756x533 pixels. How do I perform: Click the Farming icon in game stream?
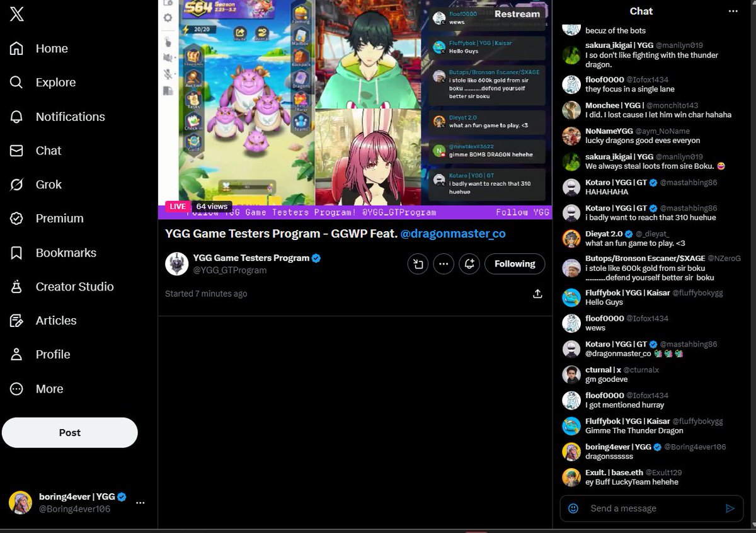click(x=301, y=14)
